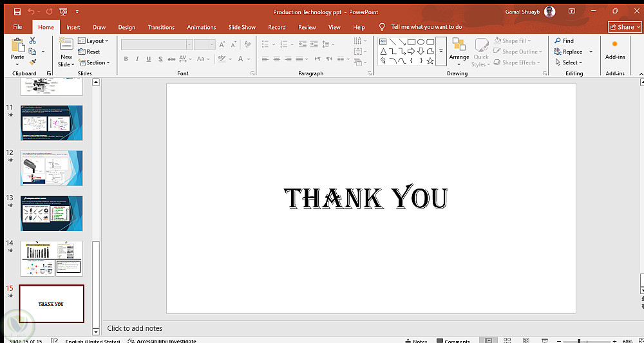Viewport: 644px width, 343px height.
Task: Click Tell me what you want to do
Action: tap(426, 27)
